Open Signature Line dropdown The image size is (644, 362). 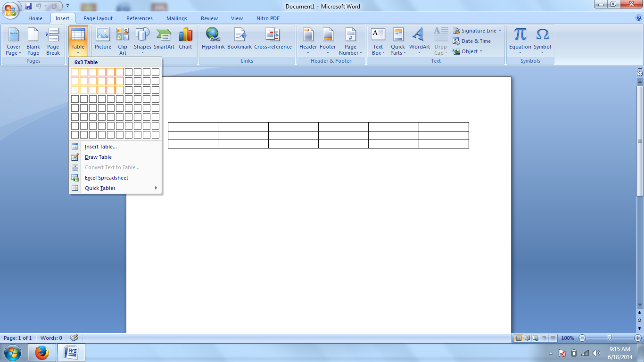477,31
